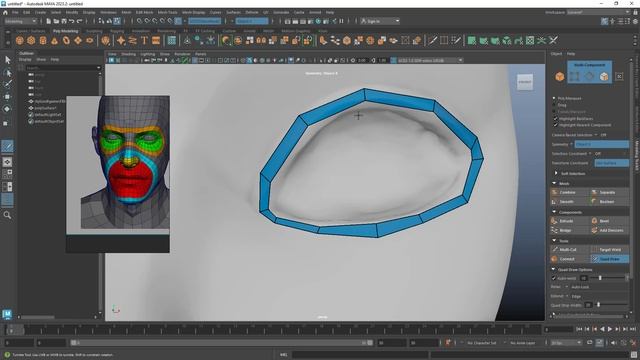This screenshot has height=360, width=640.
Task: Activate the Move tool in Tool Box
Action: point(7,97)
